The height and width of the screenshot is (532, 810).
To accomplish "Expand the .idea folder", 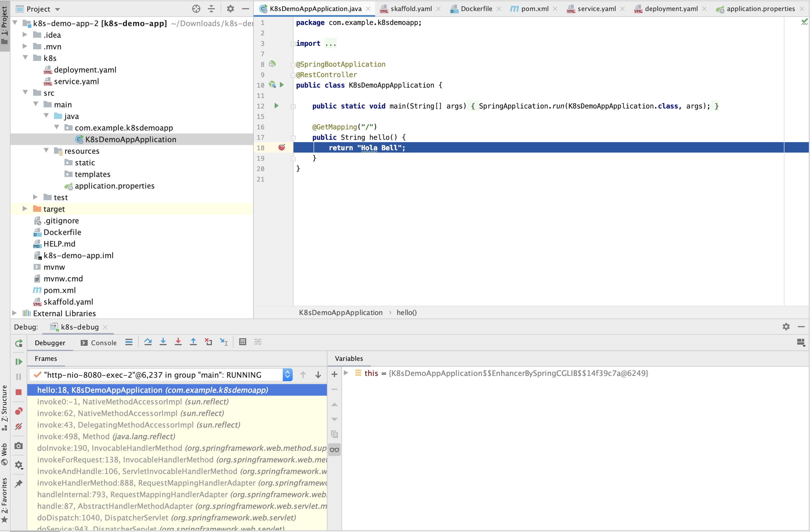I will click(x=24, y=35).
